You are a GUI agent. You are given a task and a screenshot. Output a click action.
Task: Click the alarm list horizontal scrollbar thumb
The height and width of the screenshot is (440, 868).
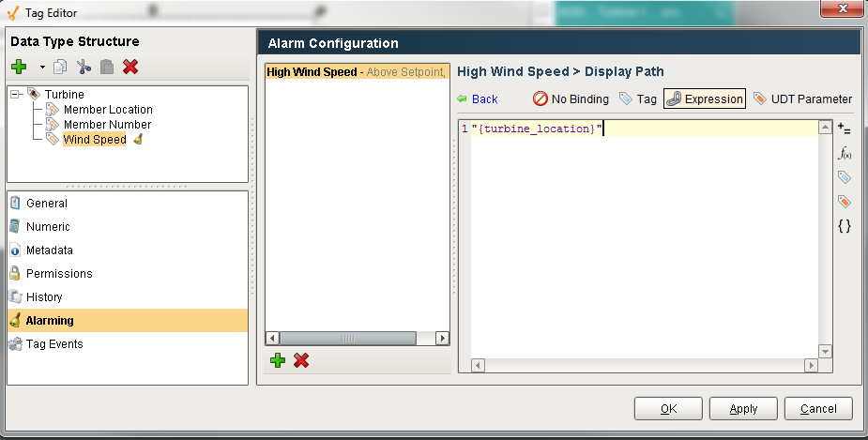(347, 338)
